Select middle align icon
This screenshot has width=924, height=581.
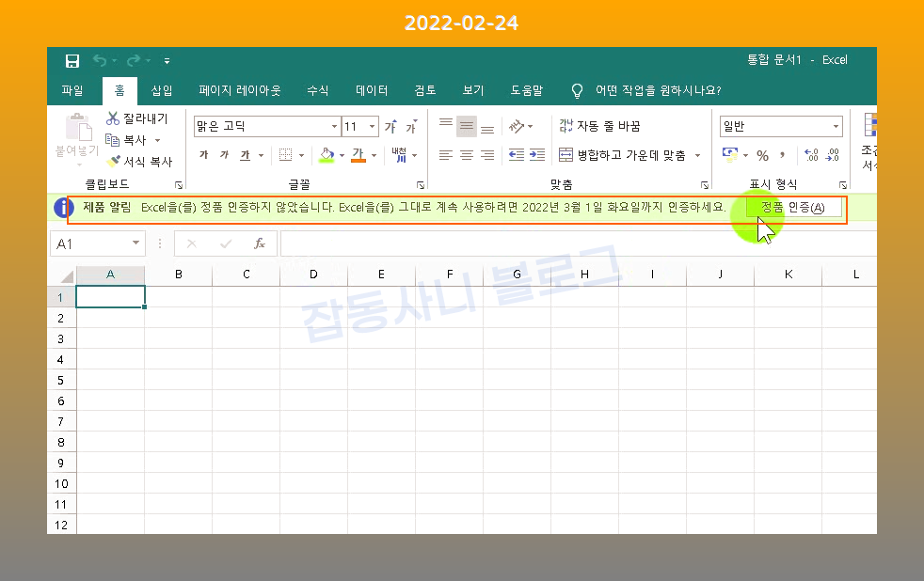[467, 125]
